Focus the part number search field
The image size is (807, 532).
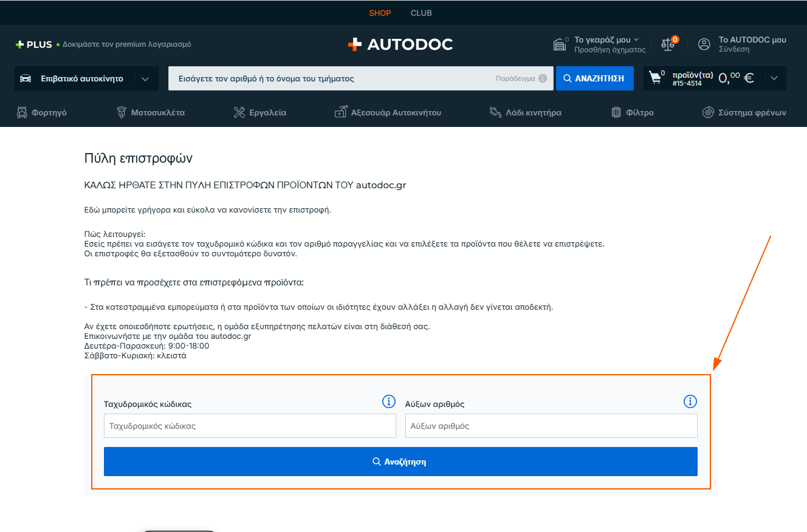tap(361, 78)
